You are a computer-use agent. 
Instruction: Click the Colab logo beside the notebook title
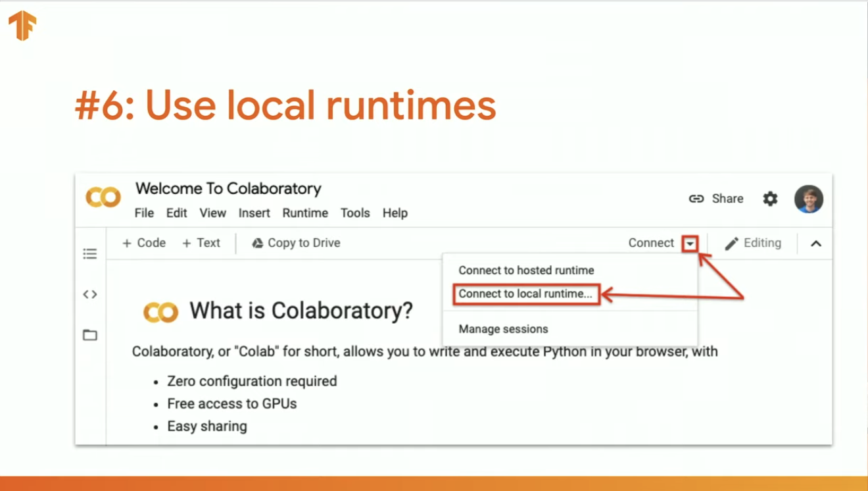click(103, 197)
